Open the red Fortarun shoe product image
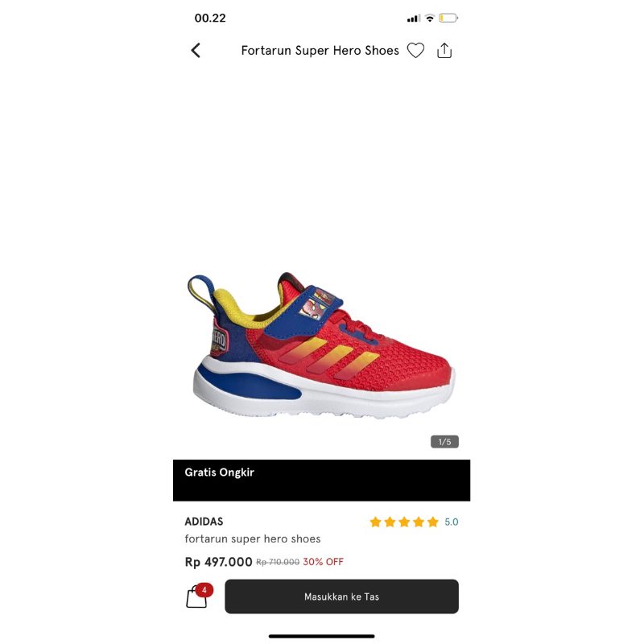Viewport: 644px width, 644px height. 321,345
